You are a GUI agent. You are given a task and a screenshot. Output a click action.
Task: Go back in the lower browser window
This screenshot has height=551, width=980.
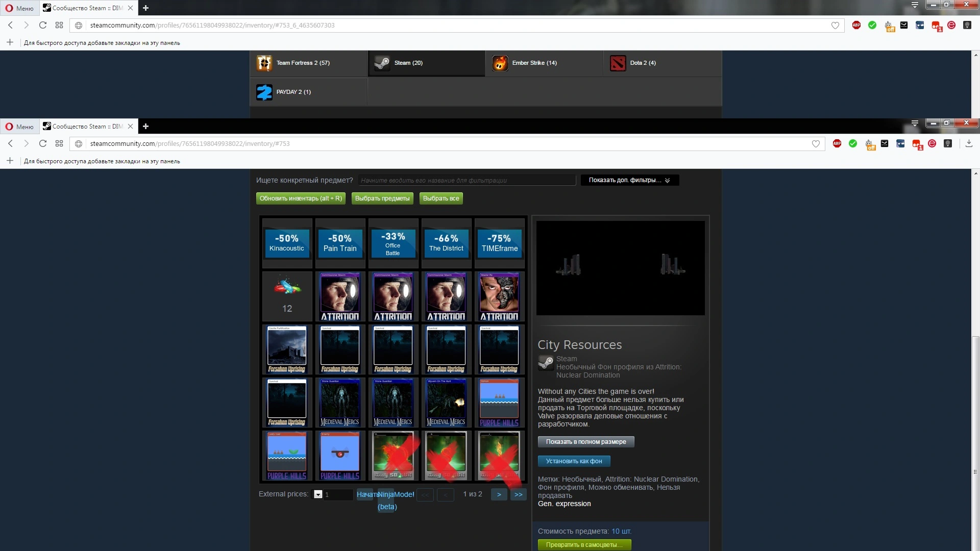[10, 144]
